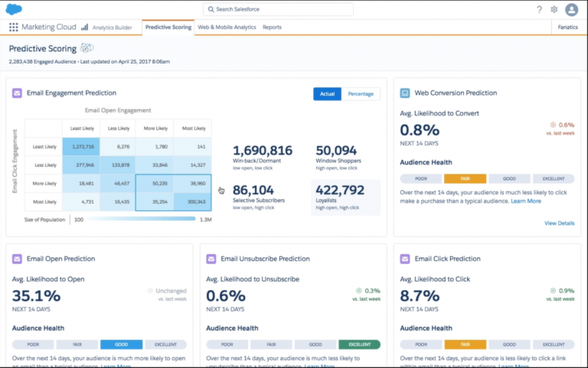Click heatmap cell 35,254
Viewport: 588px width, 368px height.
(155, 202)
